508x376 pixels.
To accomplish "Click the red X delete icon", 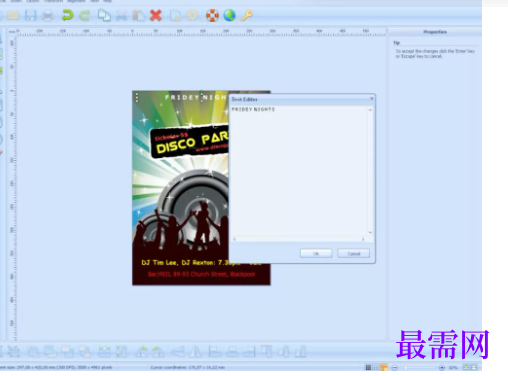I will point(156,15).
